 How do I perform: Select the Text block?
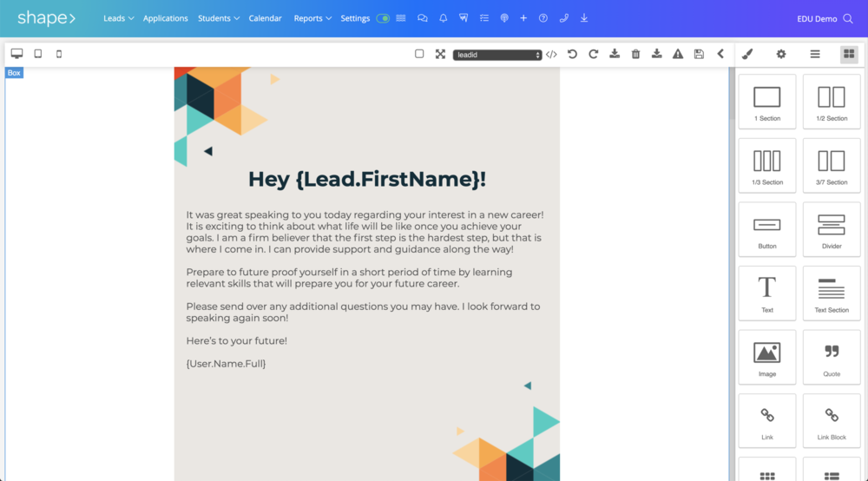point(767,293)
